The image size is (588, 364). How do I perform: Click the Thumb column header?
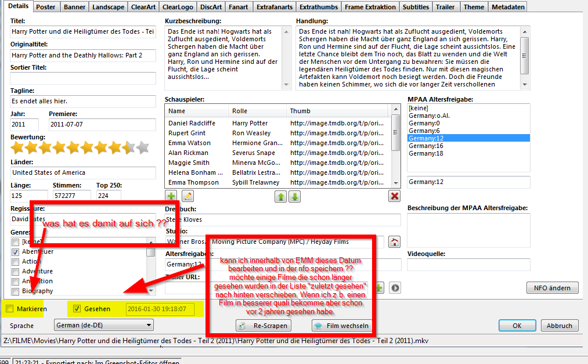[338, 111]
